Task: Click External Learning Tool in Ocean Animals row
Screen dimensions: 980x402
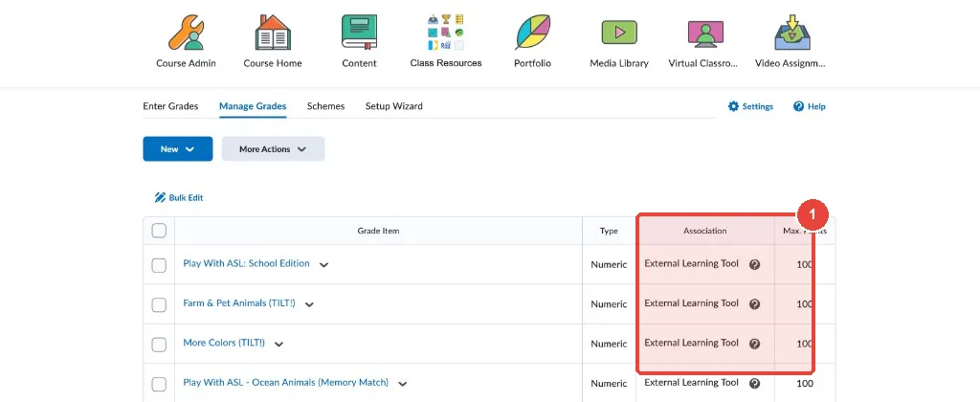Action: coord(691,383)
